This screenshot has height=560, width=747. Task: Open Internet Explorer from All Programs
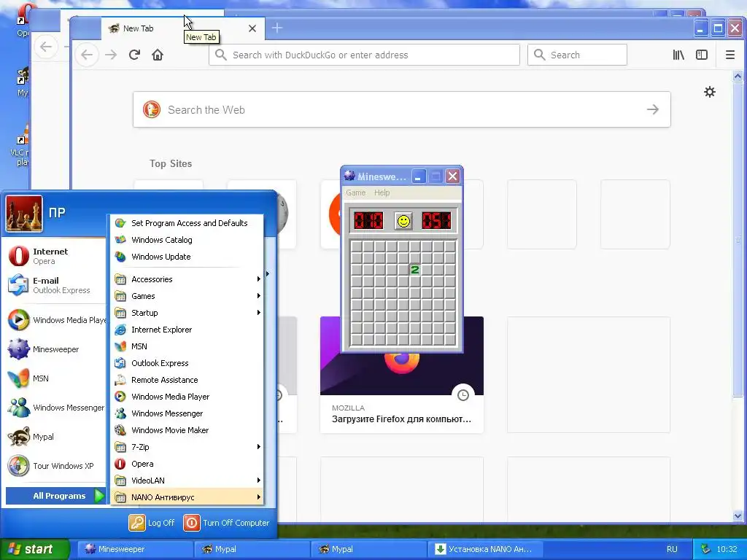[x=187, y=330]
